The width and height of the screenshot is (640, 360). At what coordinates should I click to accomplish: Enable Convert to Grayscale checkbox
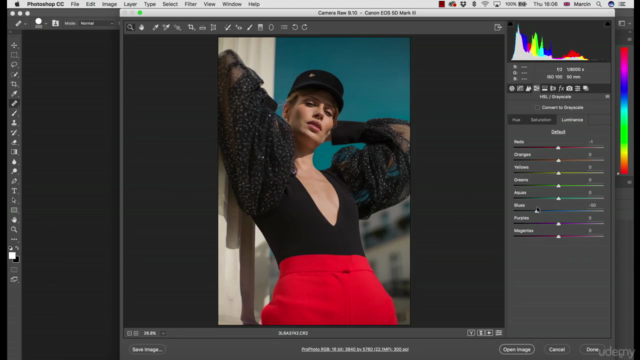coord(537,107)
